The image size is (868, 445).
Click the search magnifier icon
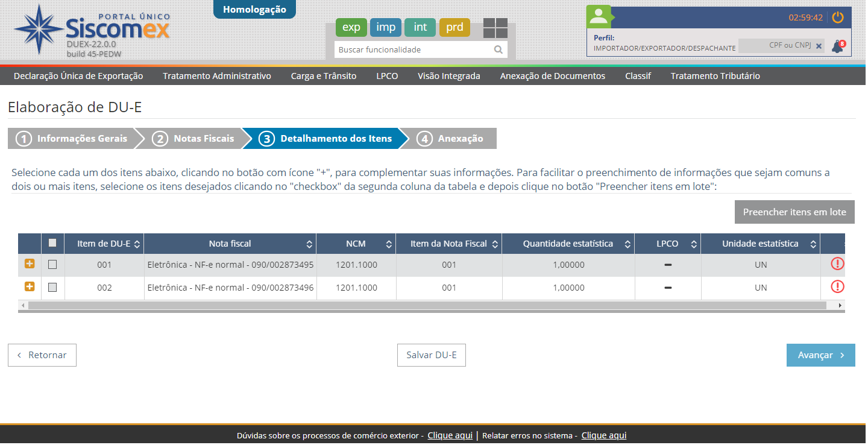coord(498,50)
